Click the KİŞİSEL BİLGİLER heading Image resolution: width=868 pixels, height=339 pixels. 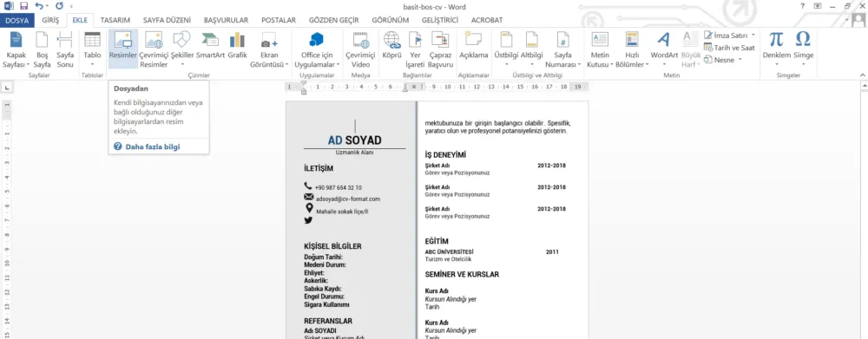click(x=332, y=246)
